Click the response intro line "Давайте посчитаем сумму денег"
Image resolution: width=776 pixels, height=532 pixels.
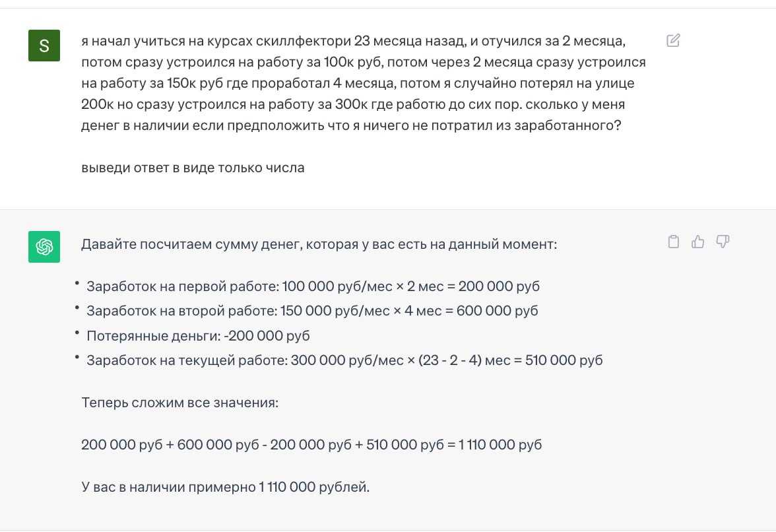319,244
